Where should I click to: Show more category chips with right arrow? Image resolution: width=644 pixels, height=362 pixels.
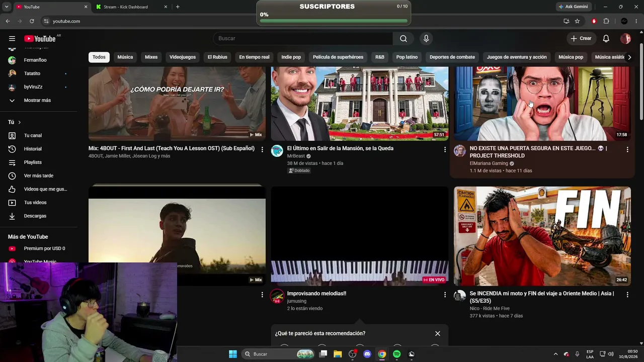(629, 57)
